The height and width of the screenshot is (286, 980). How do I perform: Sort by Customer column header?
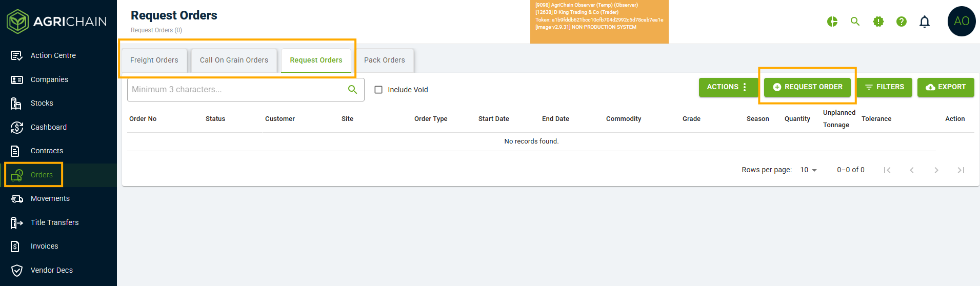pos(280,119)
